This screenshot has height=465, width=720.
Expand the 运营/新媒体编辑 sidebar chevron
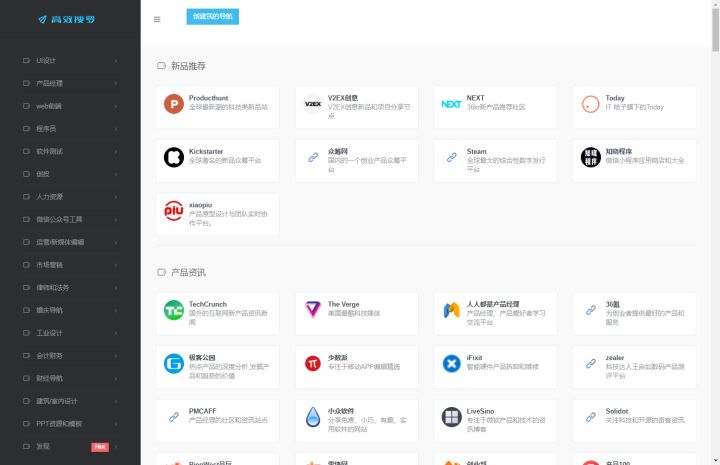coord(116,242)
